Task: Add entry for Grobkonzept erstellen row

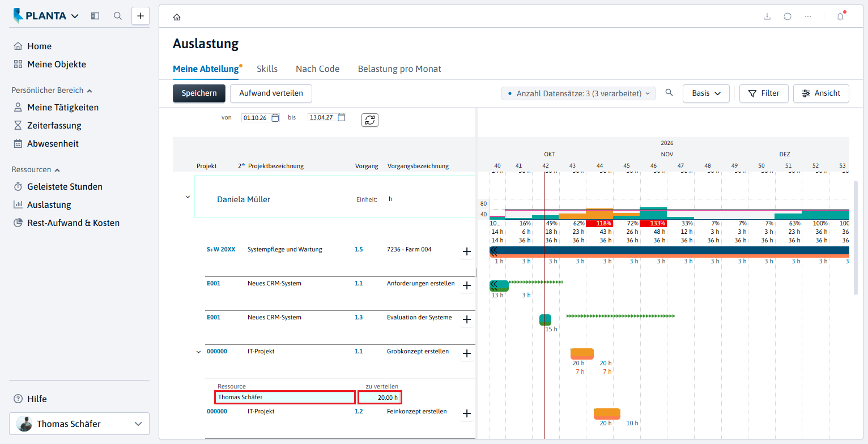Action: tap(467, 354)
